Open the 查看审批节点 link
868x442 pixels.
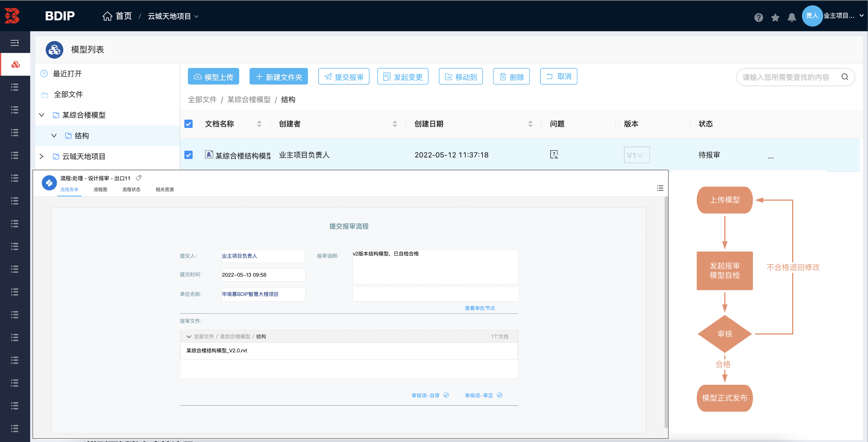click(x=480, y=308)
